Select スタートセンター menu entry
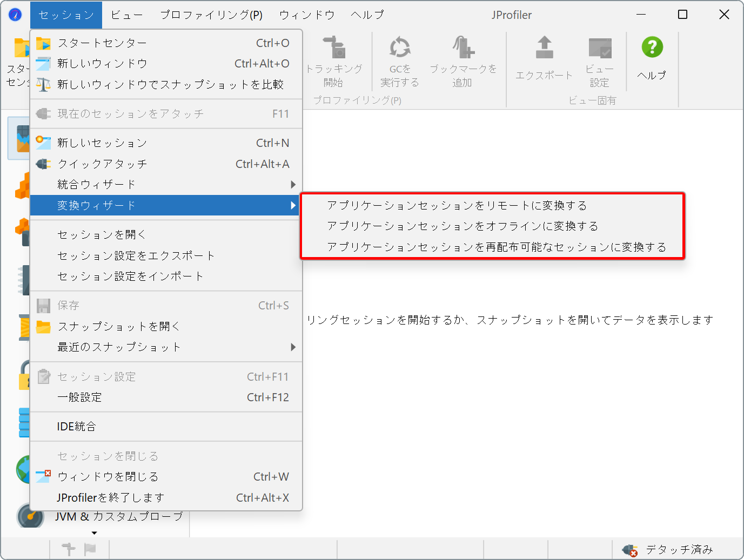 (166, 43)
